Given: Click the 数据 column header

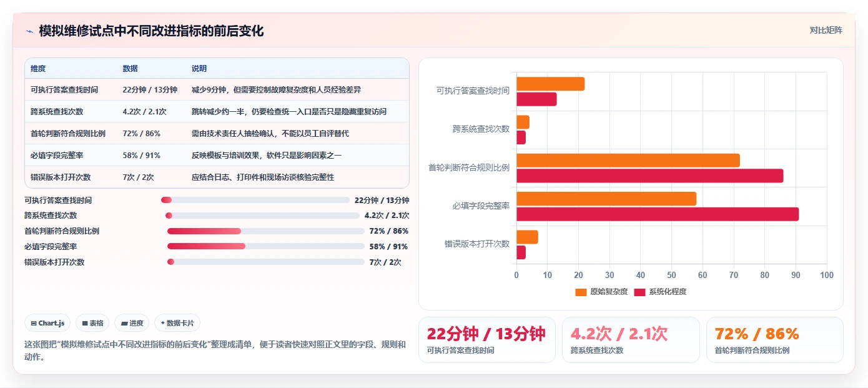Looking at the screenshot, I should click(131, 69).
